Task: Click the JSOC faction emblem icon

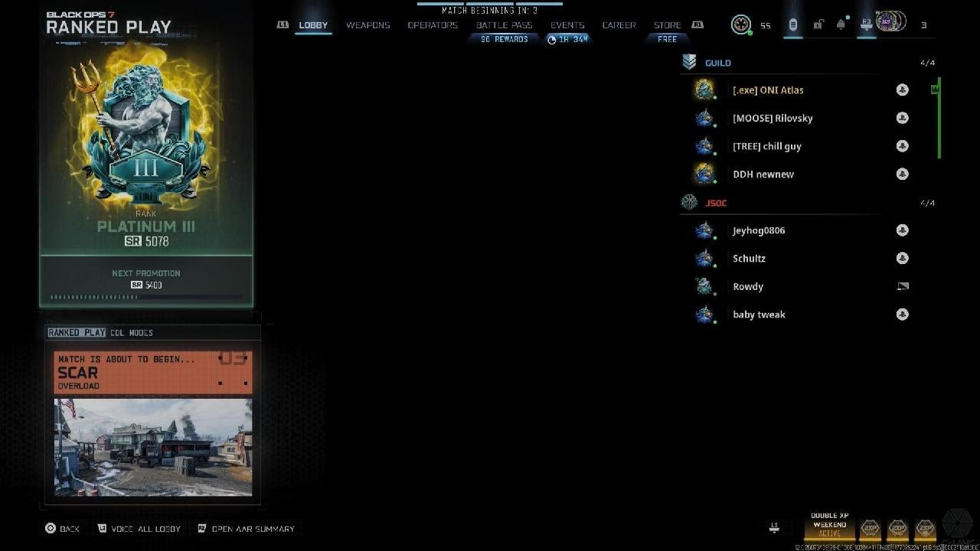Action: pyautogui.click(x=689, y=203)
